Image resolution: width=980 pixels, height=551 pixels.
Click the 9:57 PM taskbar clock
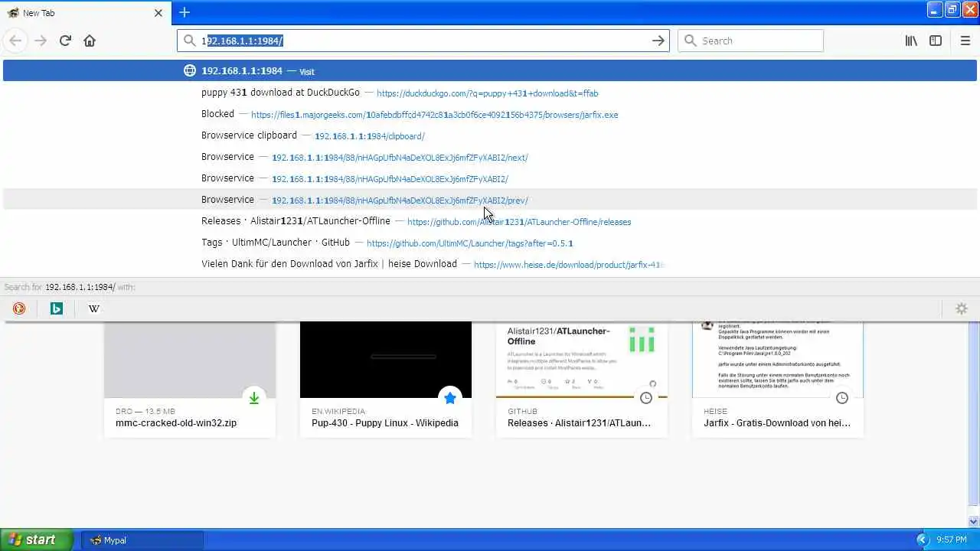pos(952,540)
